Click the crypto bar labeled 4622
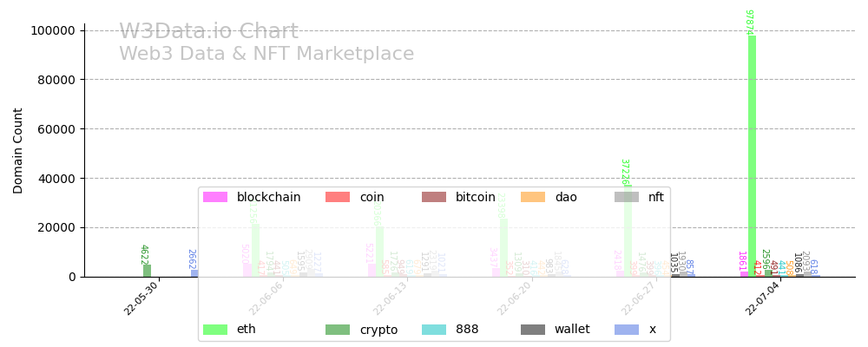The height and width of the screenshot is (347, 868). point(147,271)
